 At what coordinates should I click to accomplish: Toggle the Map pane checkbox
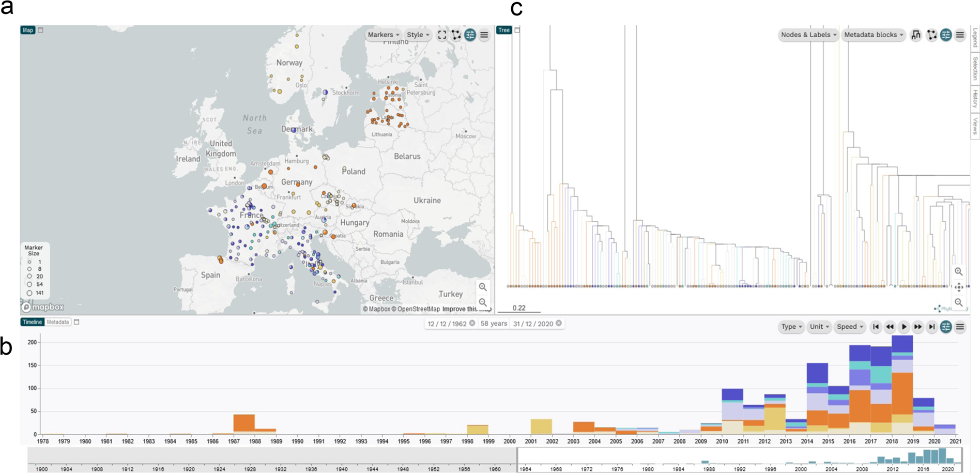[41, 30]
